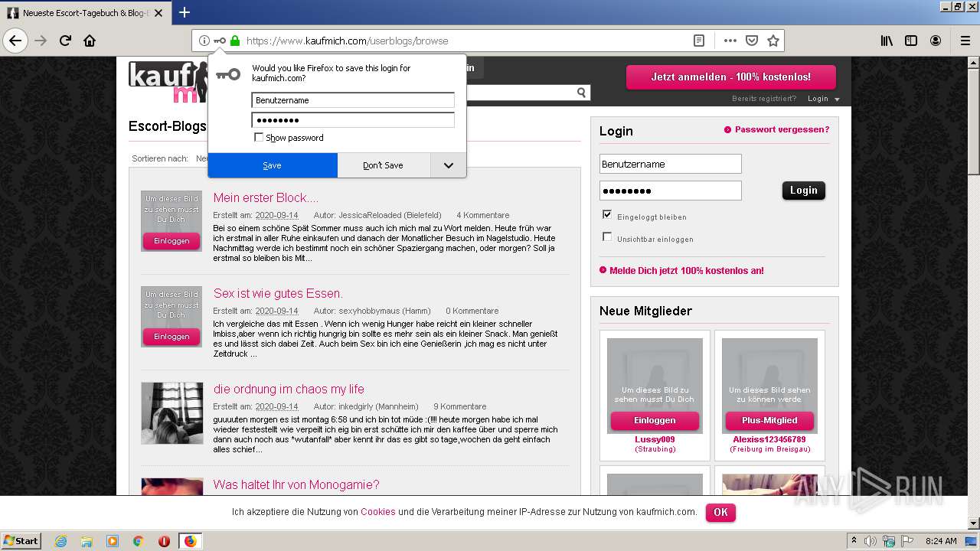Show hidden system tray icons
This screenshot has height=551, width=980.
click(x=854, y=541)
